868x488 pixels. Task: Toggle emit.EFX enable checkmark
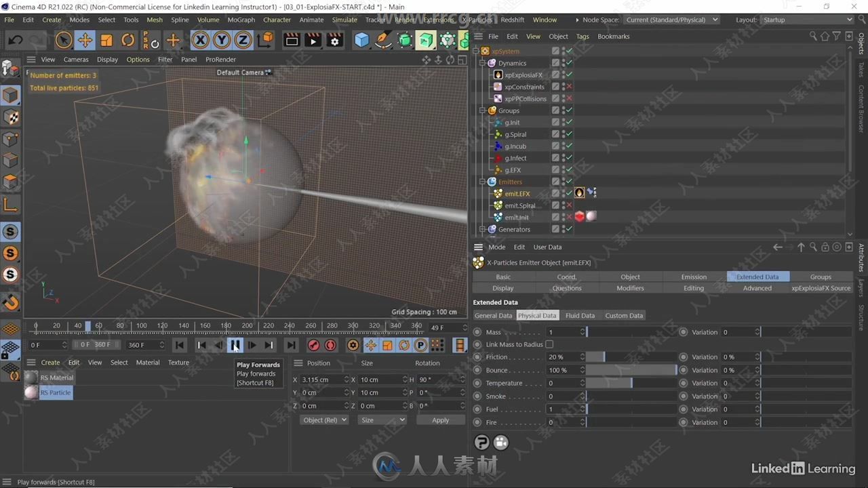[x=570, y=193]
